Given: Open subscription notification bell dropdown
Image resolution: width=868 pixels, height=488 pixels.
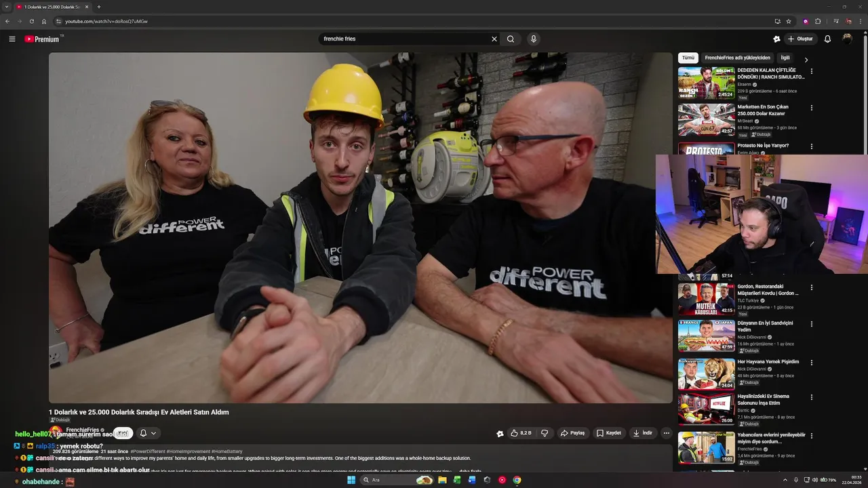Looking at the screenshot, I should [148, 433].
